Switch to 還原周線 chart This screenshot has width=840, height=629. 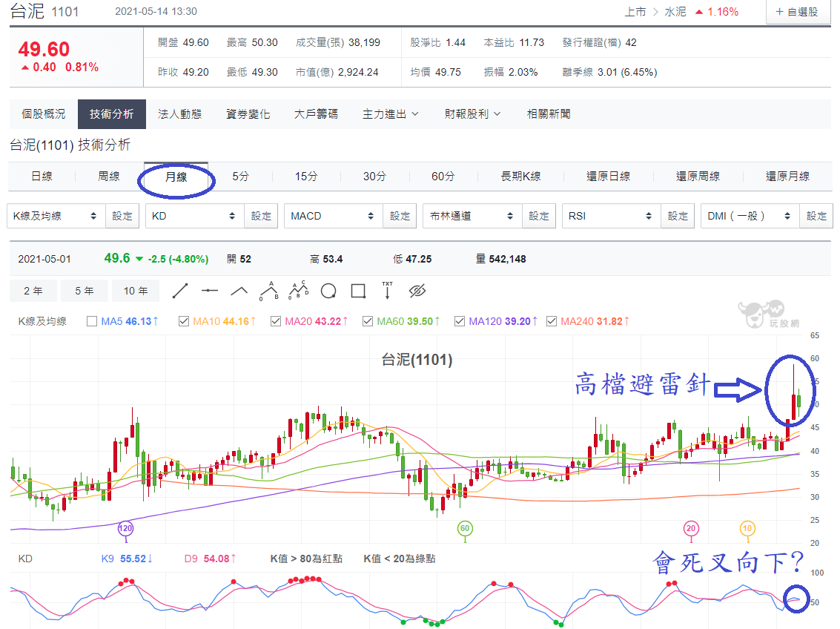point(698,177)
